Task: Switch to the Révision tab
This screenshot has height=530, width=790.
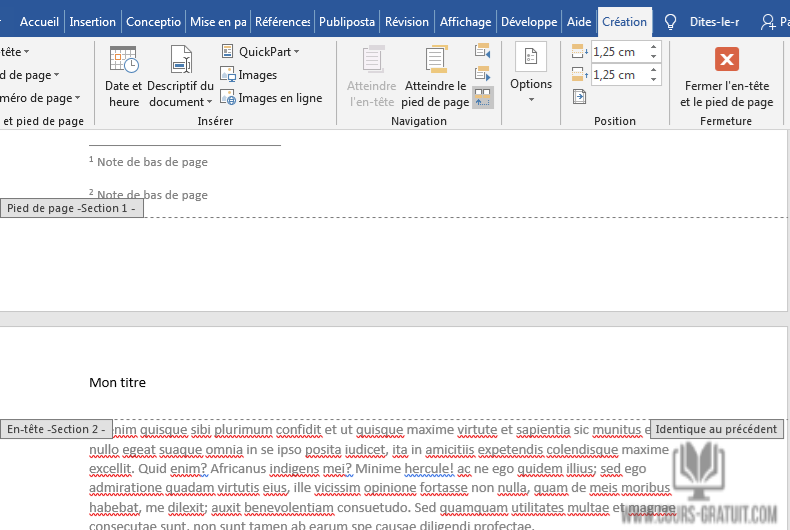Action: [406, 21]
